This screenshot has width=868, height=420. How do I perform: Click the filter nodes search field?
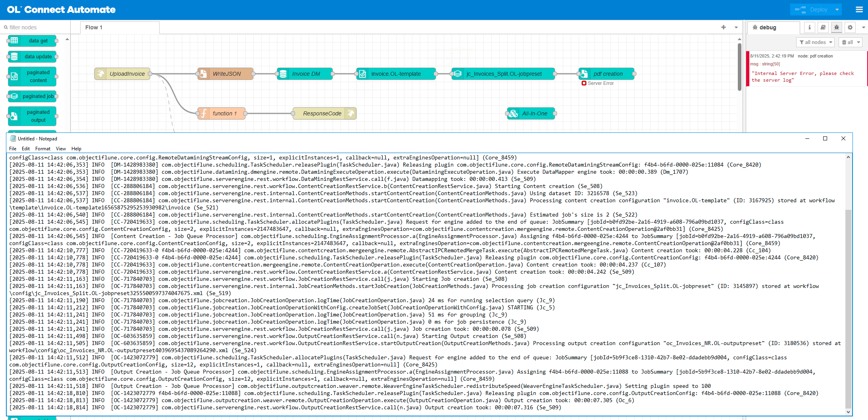click(x=36, y=27)
